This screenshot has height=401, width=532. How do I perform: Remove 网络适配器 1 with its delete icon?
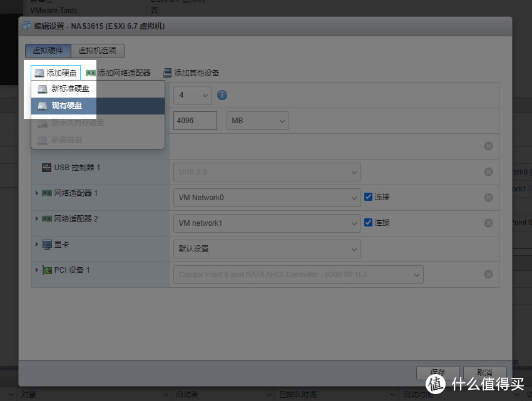pos(488,197)
